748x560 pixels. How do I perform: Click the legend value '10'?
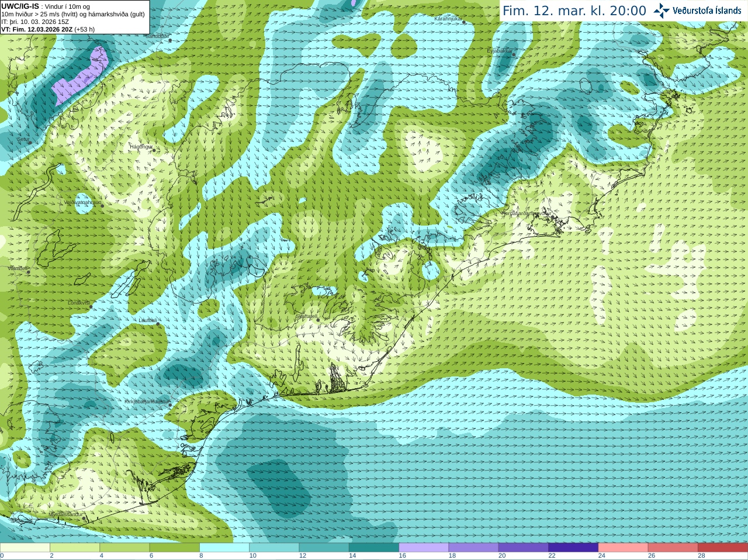click(x=252, y=556)
